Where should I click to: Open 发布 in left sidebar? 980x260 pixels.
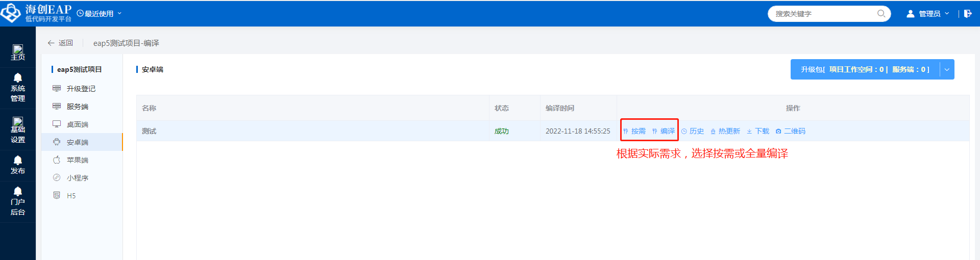(18, 166)
